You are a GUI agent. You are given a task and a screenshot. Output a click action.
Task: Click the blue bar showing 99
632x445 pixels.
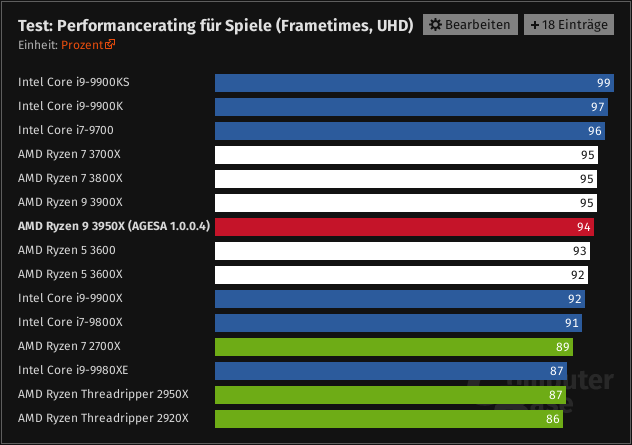click(414, 83)
